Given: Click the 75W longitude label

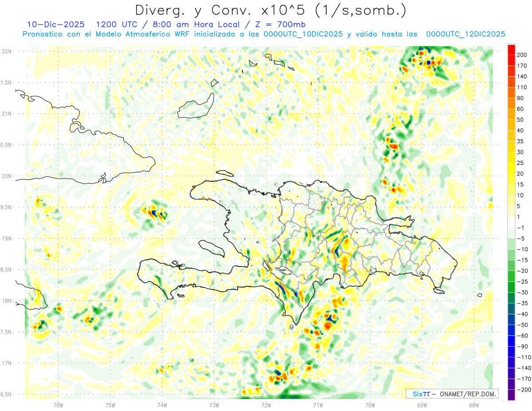Looking at the screenshot, I should coord(110,405).
